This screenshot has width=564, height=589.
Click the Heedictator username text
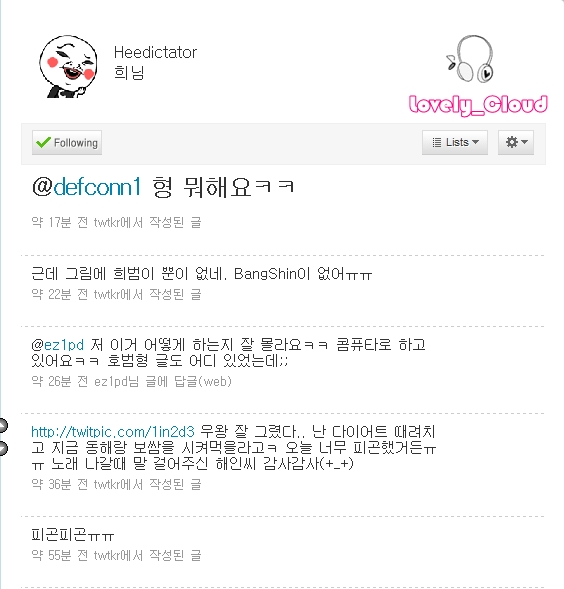[155, 52]
